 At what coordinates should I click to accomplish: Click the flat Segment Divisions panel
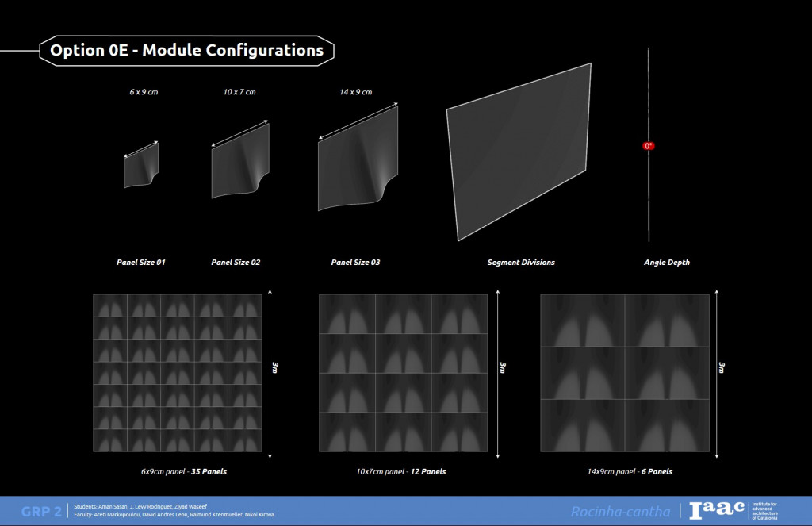pyautogui.click(x=519, y=151)
